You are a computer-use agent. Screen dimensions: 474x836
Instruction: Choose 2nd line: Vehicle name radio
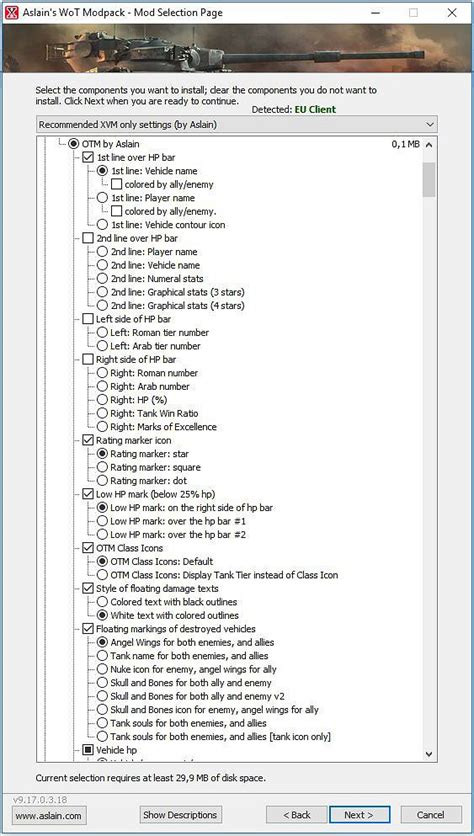[102, 265]
